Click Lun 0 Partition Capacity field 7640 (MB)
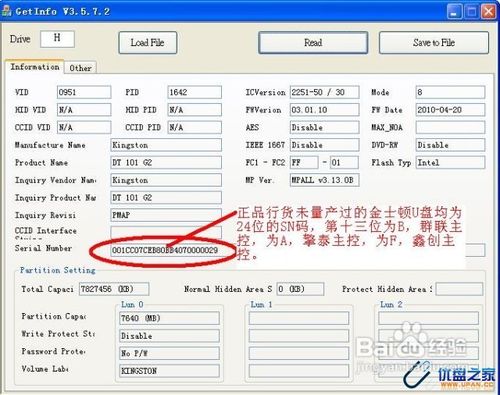 click(x=169, y=318)
